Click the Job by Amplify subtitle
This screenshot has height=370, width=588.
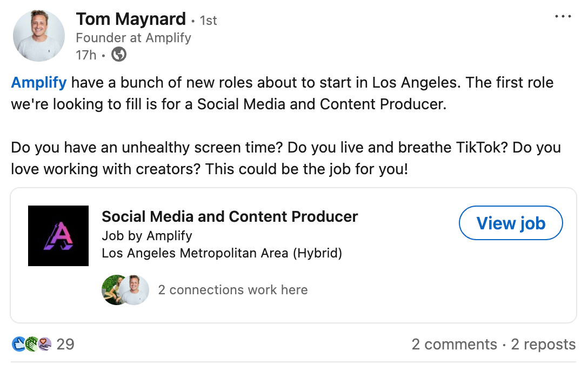(x=147, y=236)
